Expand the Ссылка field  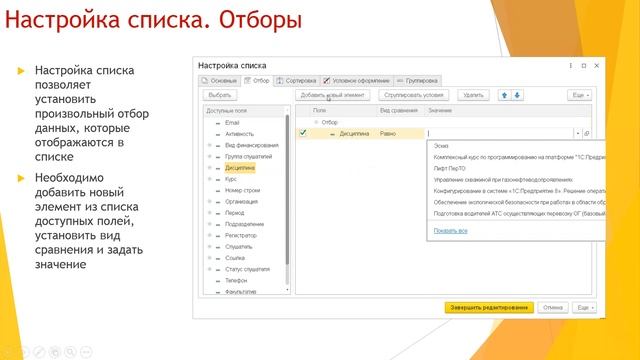coord(210,258)
